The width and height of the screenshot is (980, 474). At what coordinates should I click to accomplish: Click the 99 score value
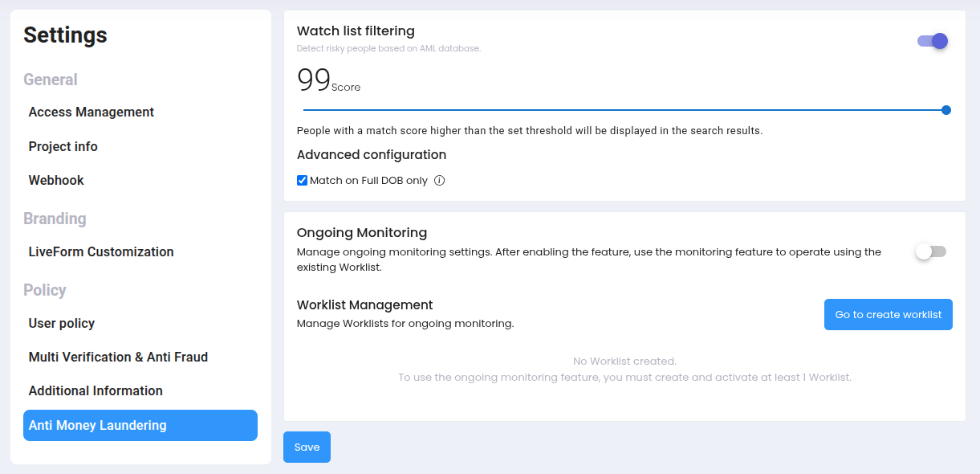pyautogui.click(x=313, y=78)
